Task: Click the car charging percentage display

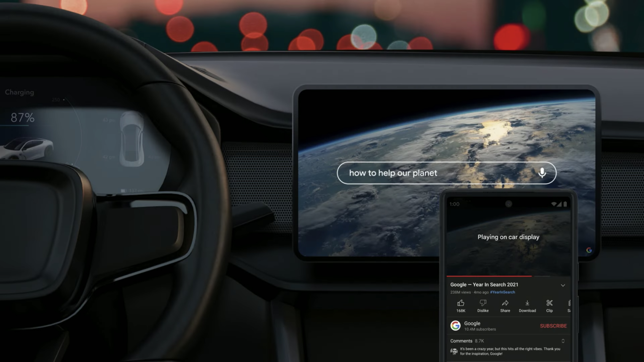Action: [x=22, y=117]
